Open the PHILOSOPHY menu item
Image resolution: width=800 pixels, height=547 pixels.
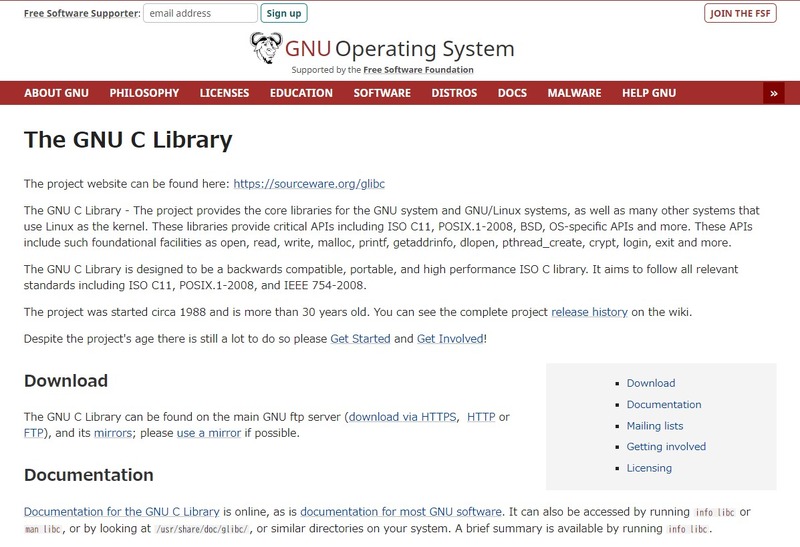pos(144,93)
